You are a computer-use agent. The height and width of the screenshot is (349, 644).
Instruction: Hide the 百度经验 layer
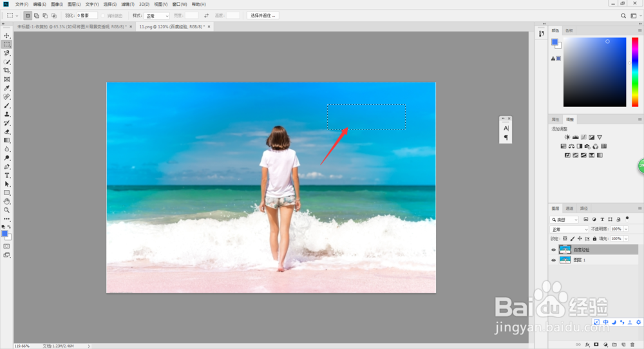[553, 250]
